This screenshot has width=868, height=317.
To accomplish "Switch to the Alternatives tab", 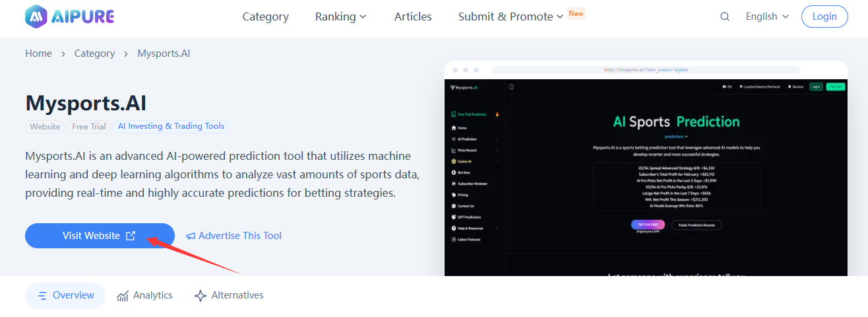I will 229,296.
